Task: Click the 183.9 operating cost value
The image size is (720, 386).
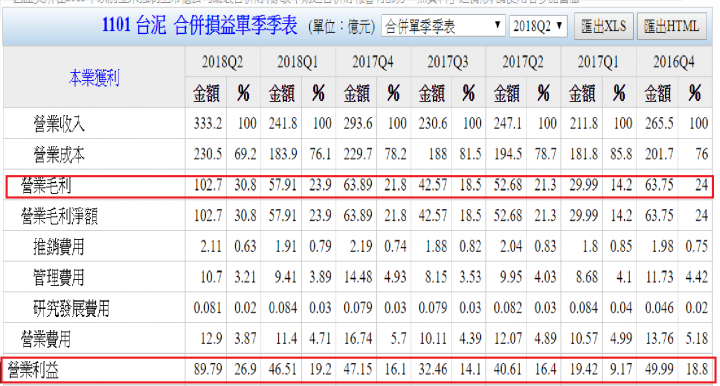Action: 283,154
